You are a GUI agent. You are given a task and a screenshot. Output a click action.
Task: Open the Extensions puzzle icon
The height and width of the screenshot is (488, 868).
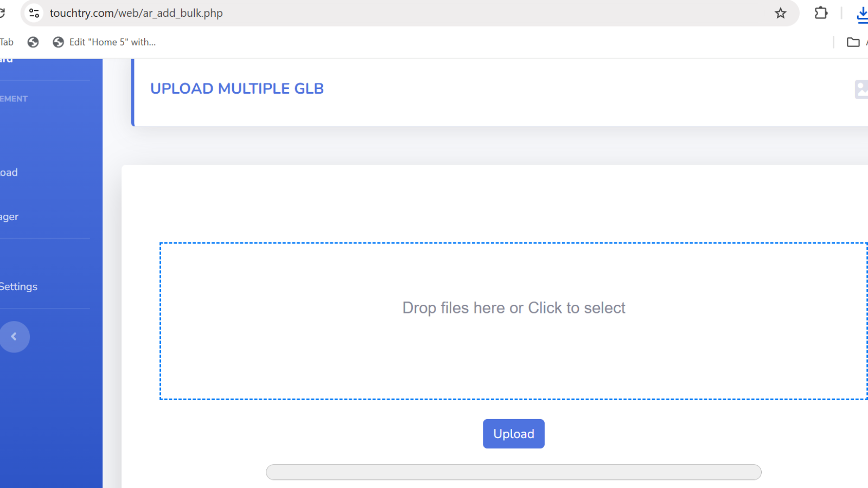[820, 13]
